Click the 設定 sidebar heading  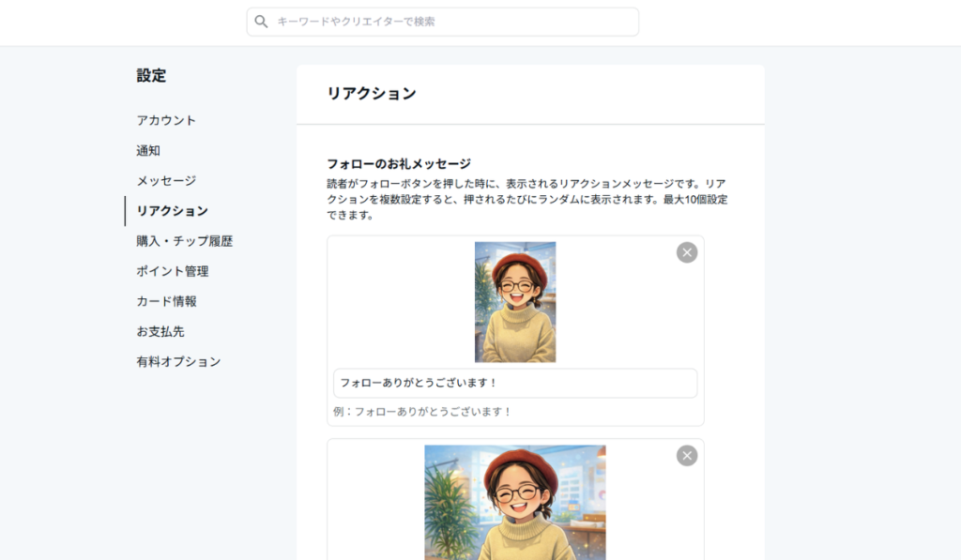click(151, 76)
